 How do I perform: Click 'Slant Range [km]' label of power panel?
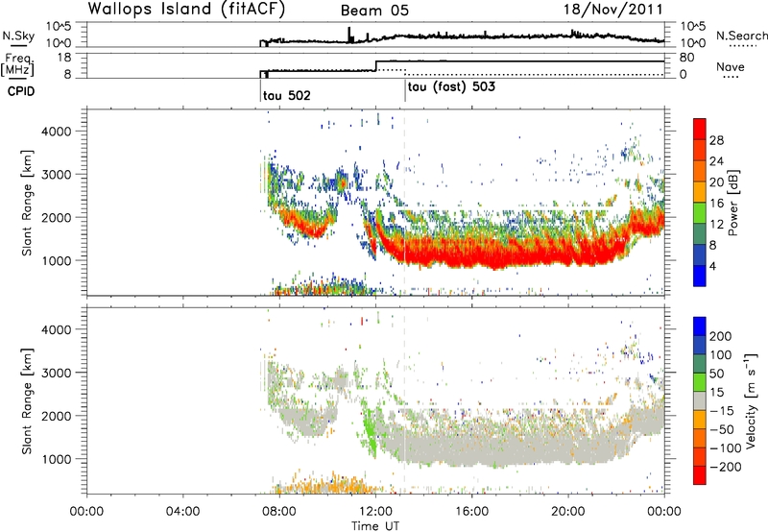27,203
